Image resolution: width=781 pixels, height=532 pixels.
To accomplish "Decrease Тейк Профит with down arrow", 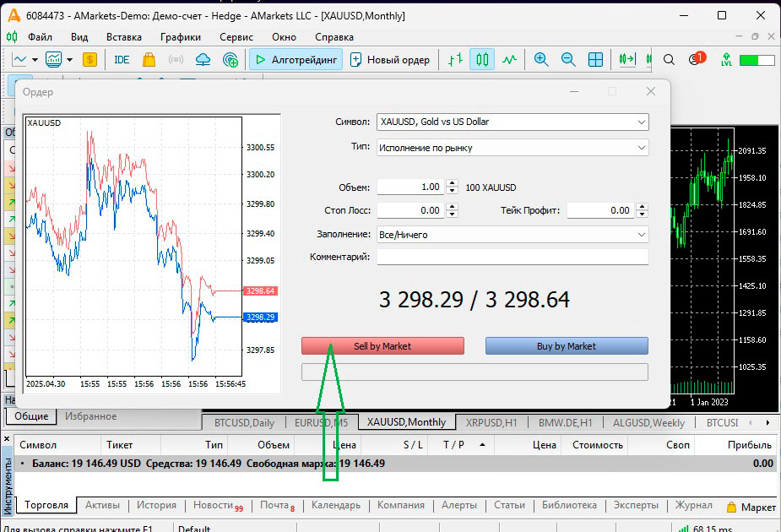I will click(642, 214).
